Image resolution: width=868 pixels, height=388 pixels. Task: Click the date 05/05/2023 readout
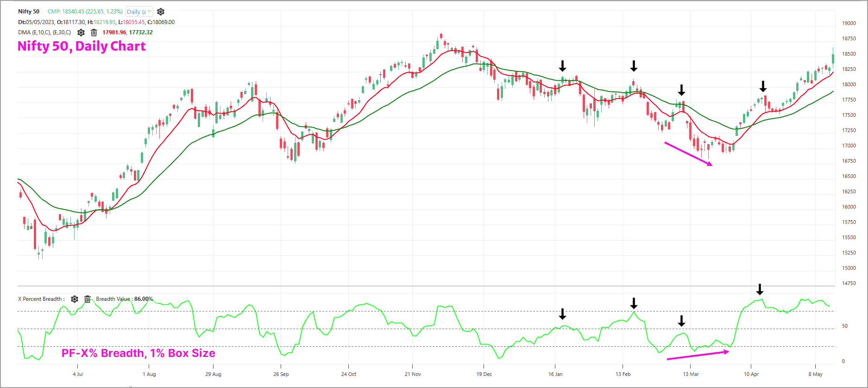[40, 22]
